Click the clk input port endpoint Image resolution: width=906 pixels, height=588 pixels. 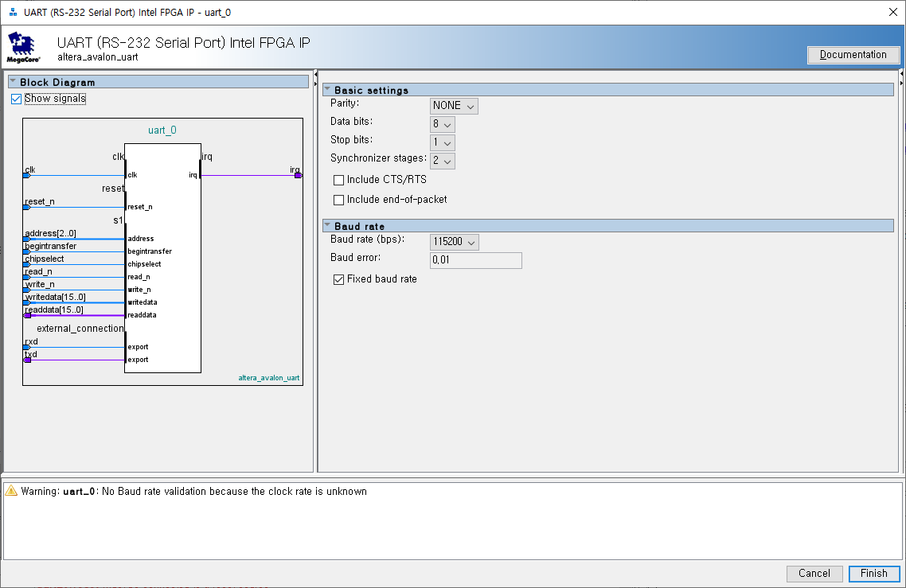(x=26, y=176)
